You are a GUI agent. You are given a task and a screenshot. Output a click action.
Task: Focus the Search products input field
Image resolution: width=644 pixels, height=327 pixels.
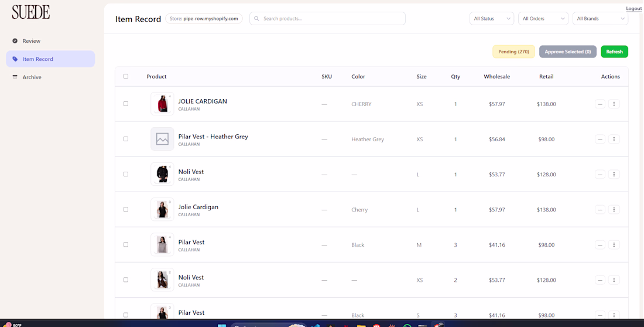pos(327,19)
